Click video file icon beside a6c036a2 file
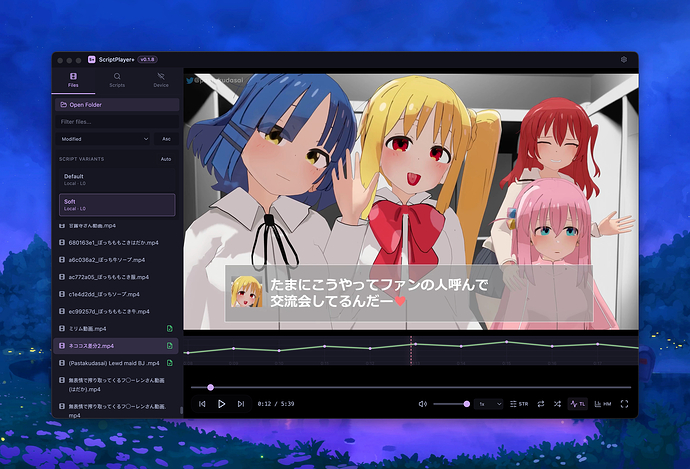The width and height of the screenshot is (690, 469). pyautogui.click(x=62, y=260)
